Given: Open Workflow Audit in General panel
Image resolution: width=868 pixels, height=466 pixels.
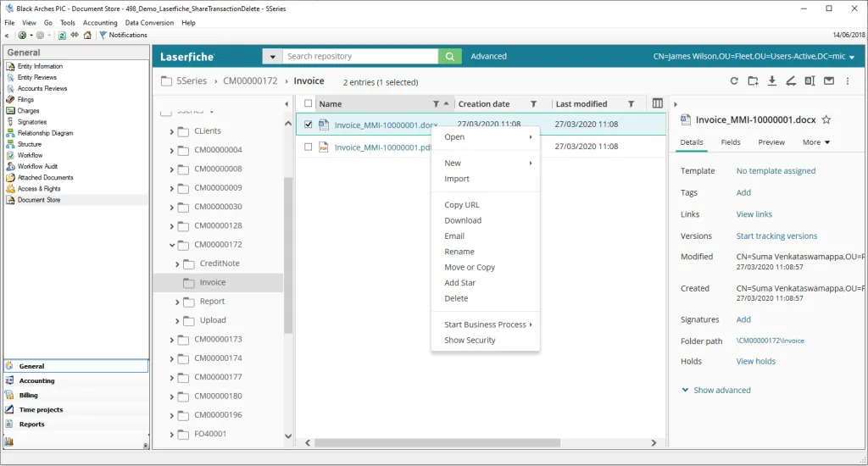Looking at the screenshot, I should (x=37, y=166).
